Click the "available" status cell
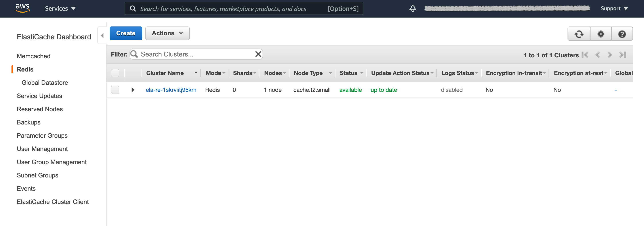644x226 pixels. pyautogui.click(x=350, y=90)
